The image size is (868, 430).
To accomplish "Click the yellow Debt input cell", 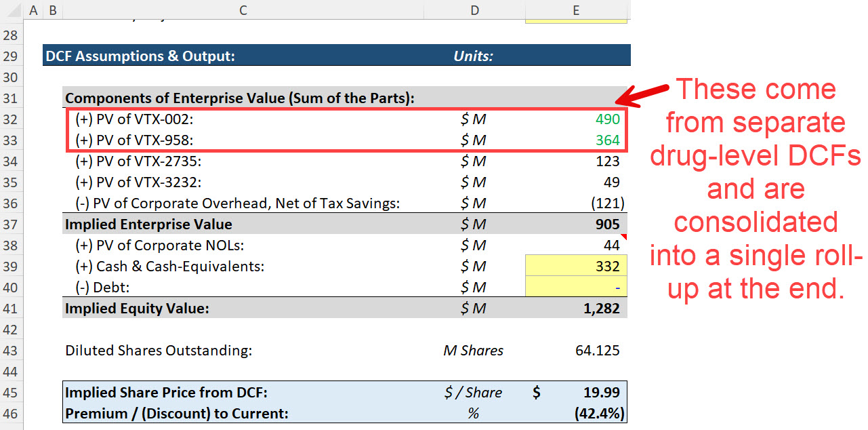I will pyautogui.click(x=576, y=287).
